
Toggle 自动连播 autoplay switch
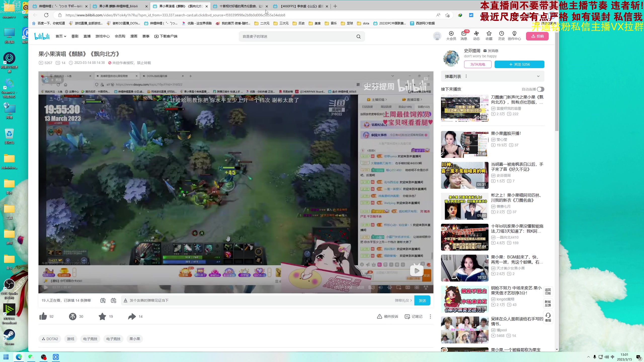(x=540, y=89)
